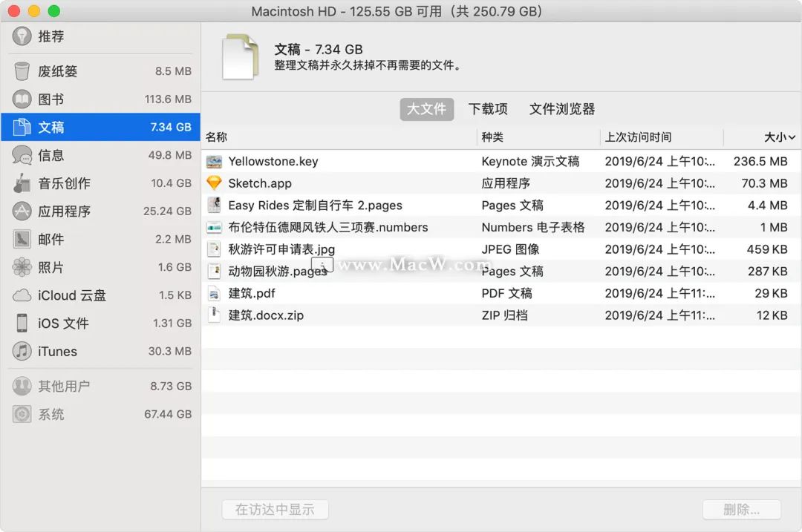Viewport: 802px width, 532px height.
Task: Click the 建筑.docx.zip archive icon
Action: tap(214, 315)
